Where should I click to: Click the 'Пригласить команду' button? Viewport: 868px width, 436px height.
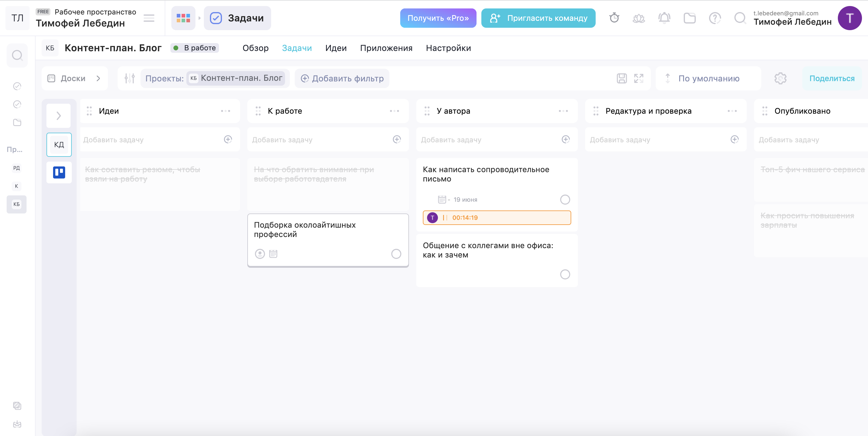pos(538,18)
